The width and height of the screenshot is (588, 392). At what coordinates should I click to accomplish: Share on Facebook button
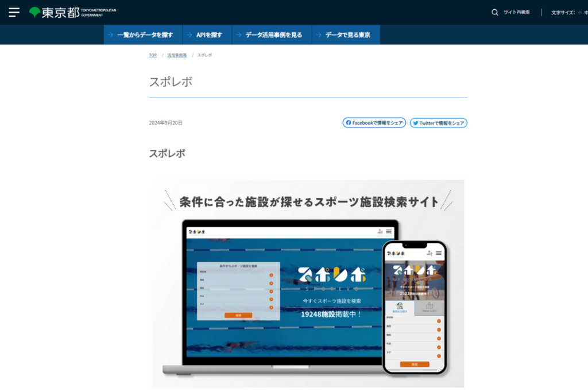coord(374,123)
